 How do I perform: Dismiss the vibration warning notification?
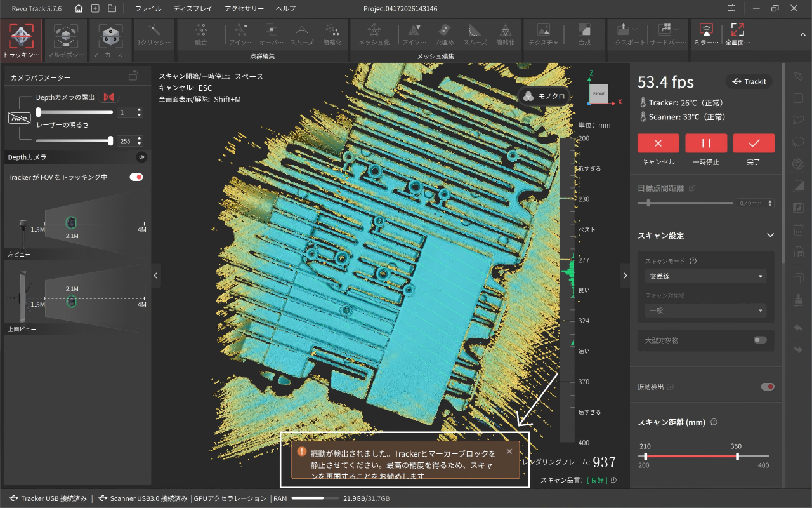pyautogui.click(x=509, y=451)
